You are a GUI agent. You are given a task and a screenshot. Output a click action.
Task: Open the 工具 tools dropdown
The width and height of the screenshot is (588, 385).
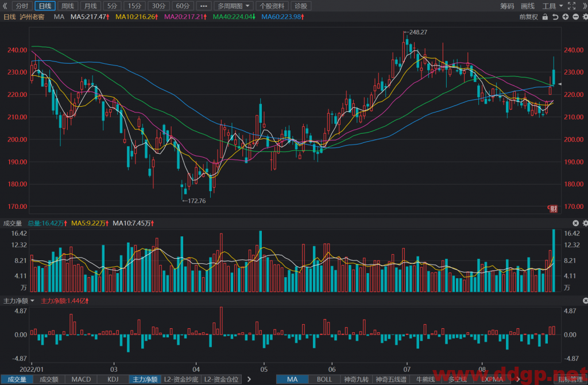pos(552,6)
